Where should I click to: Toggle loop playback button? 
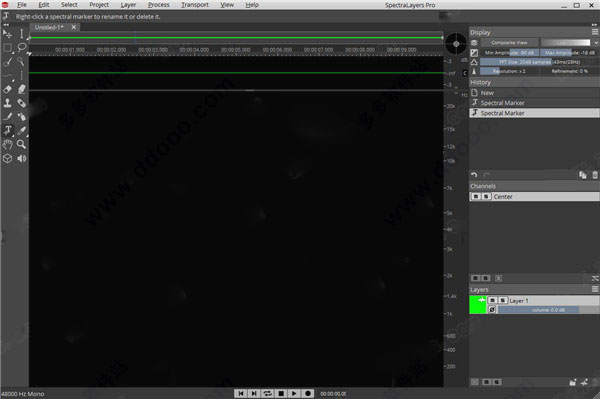pos(267,393)
